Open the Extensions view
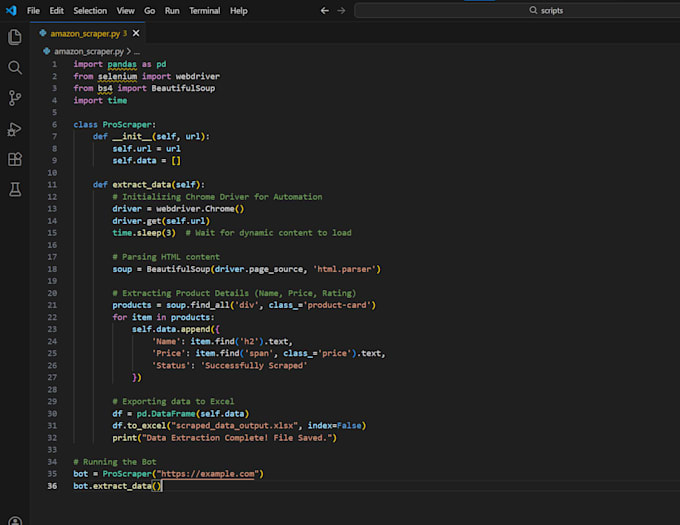Viewport: 680px width, 525px height. pos(15,159)
